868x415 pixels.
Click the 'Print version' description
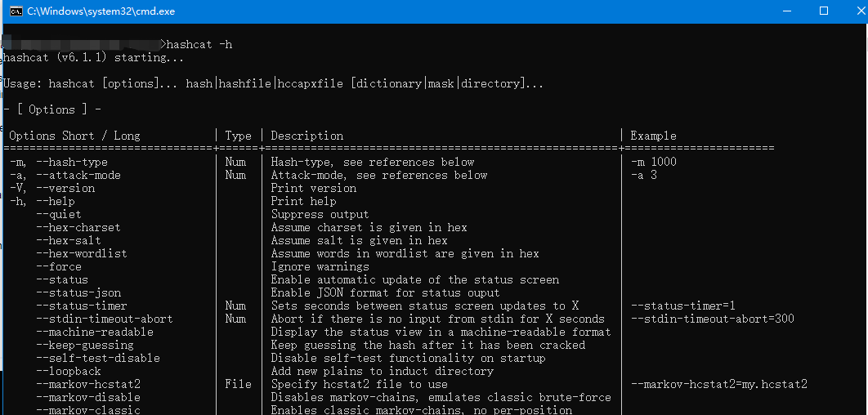tap(313, 188)
